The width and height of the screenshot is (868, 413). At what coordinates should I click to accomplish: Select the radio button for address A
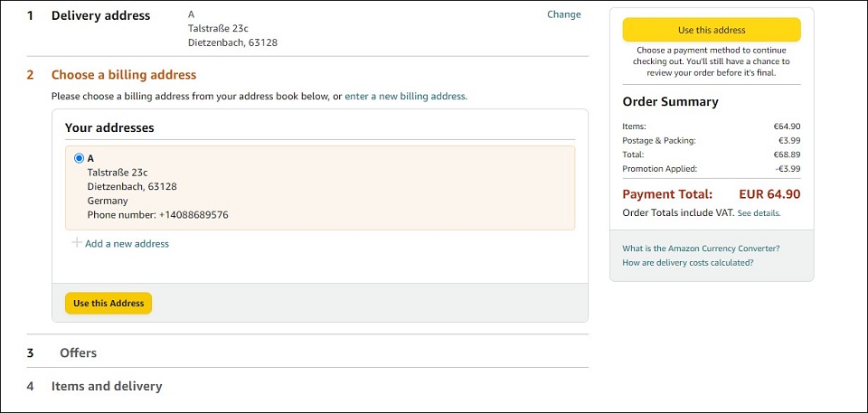[x=79, y=158]
